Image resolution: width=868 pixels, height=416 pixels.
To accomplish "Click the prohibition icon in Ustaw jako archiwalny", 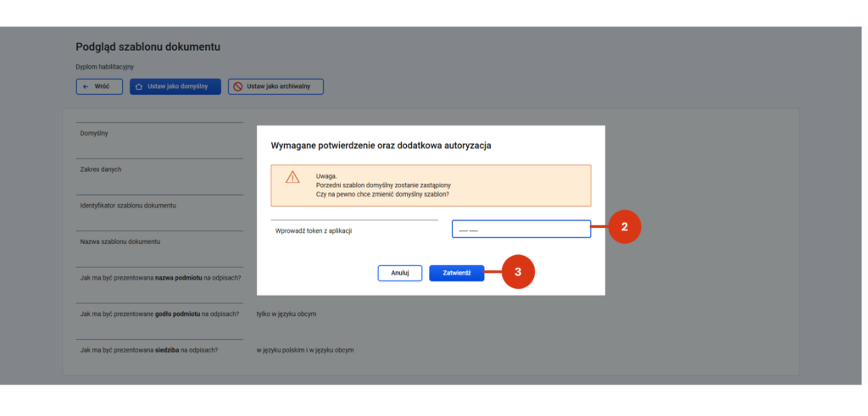I will coord(238,87).
